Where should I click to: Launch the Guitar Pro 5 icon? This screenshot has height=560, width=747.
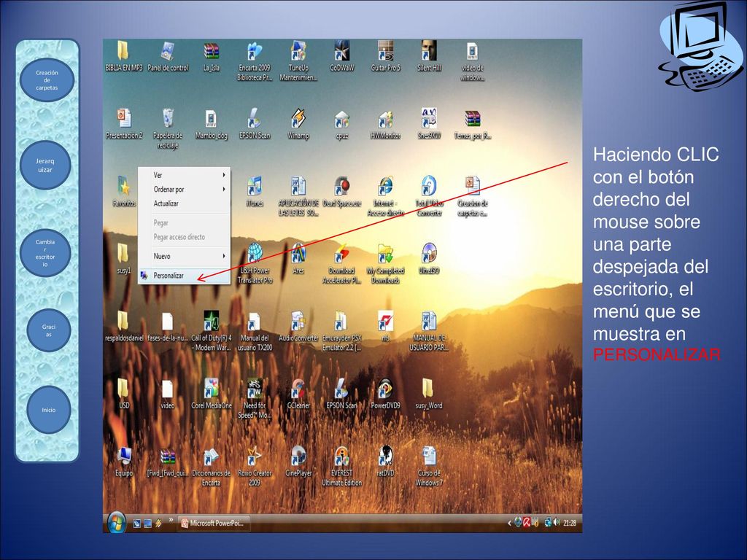point(385,52)
